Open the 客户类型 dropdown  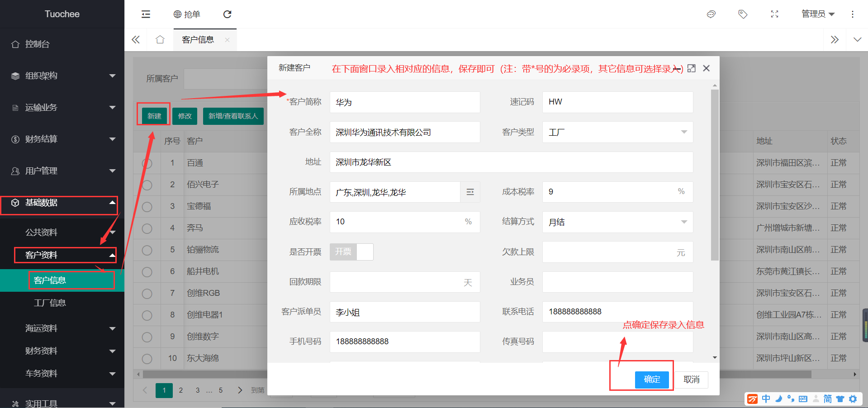[x=617, y=132]
